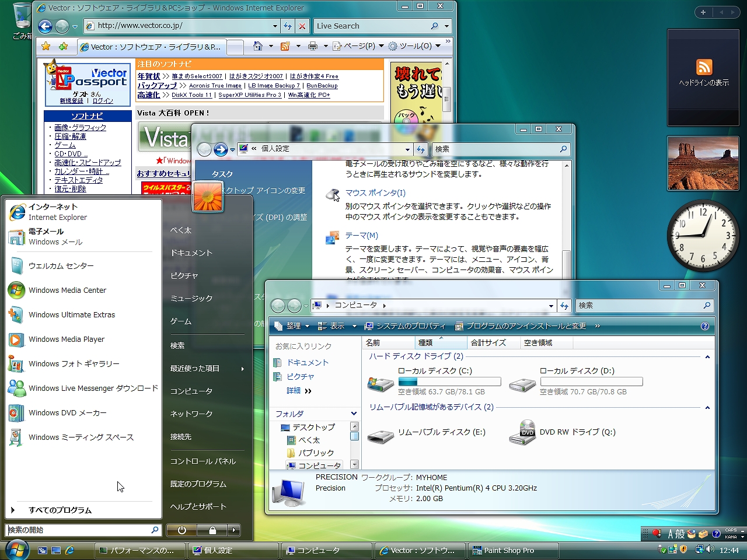Open the Favorites Center star icon
Image resolution: width=747 pixels, height=560 pixels.
pyautogui.click(x=46, y=46)
